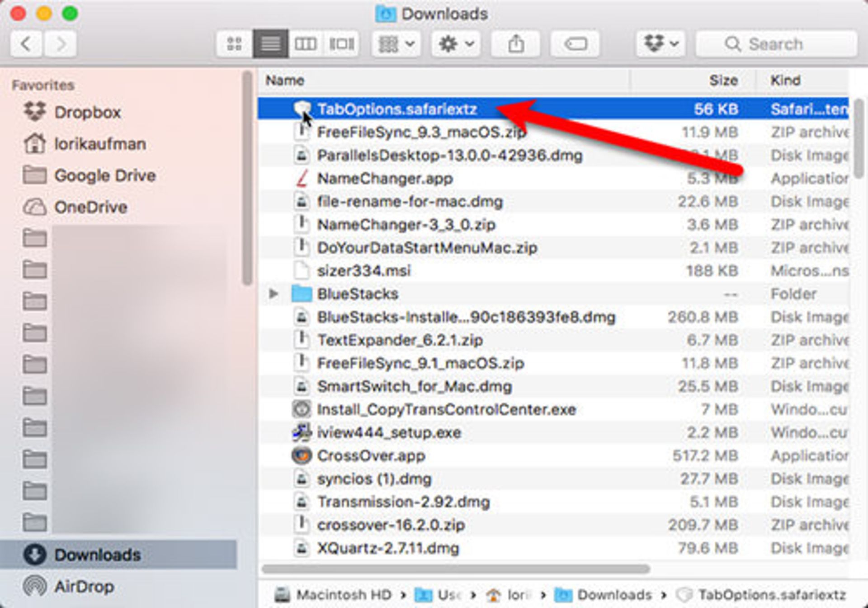Select the list view button
Viewport: 868px width, 608px height.
[x=270, y=44]
